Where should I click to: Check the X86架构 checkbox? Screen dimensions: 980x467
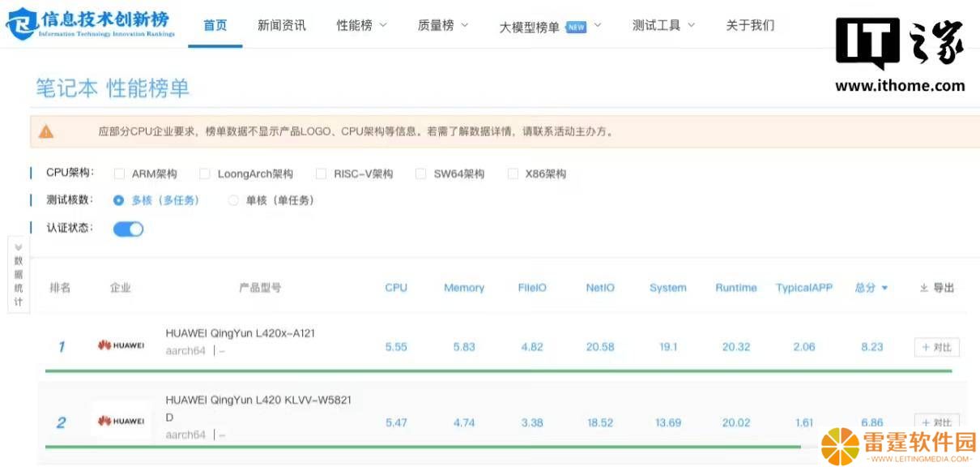(x=513, y=174)
